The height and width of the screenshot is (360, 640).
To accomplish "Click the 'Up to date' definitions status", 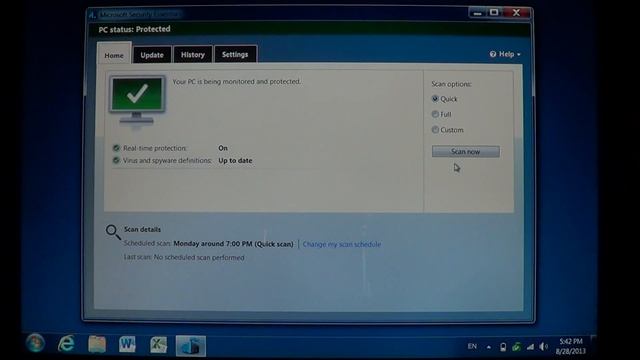I will click(x=235, y=160).
